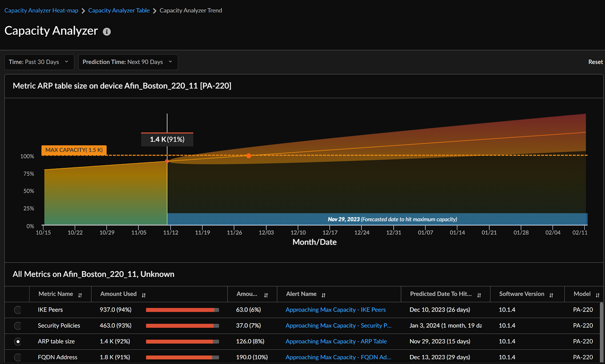Image resolution: width=605 pixels, height=364 pixels.
Task: Open Prediction Time: Next 90 Days dropdown
Action: pyautogui.click(x=127, y=62)
